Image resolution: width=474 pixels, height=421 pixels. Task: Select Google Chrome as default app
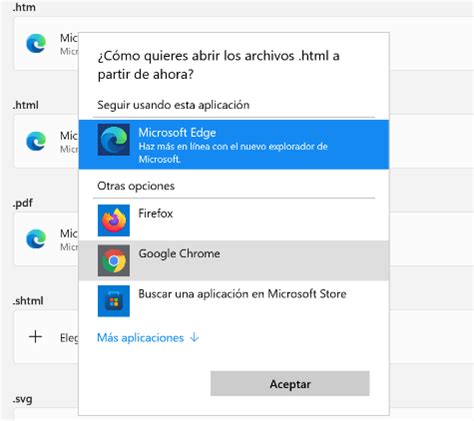[234, 260]
